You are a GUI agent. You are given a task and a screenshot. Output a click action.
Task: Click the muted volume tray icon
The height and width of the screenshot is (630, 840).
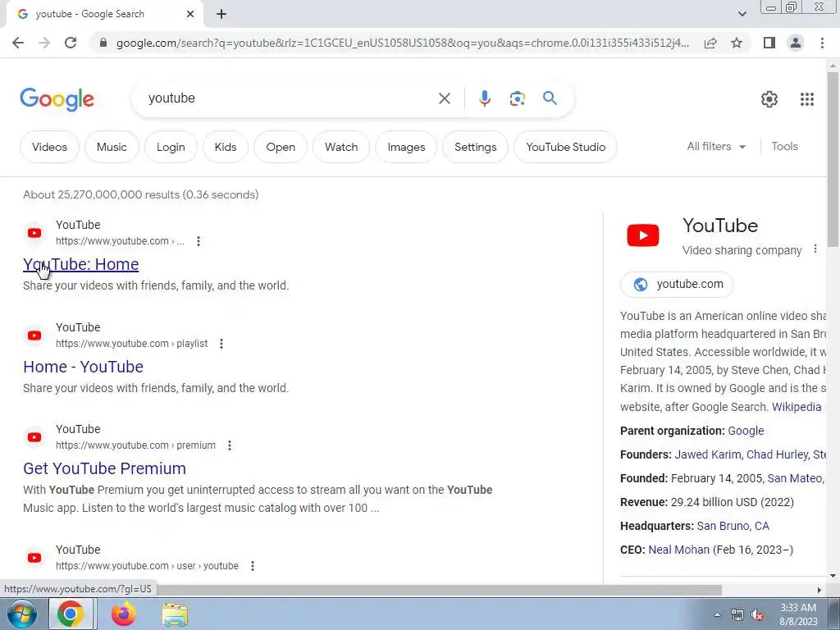pyautogui.click(x=757, y=615)
